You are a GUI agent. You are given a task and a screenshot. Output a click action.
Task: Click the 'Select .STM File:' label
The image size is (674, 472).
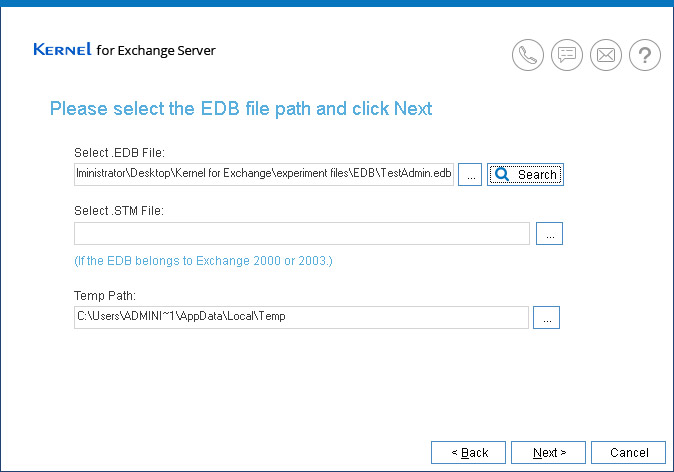(119, 211)
